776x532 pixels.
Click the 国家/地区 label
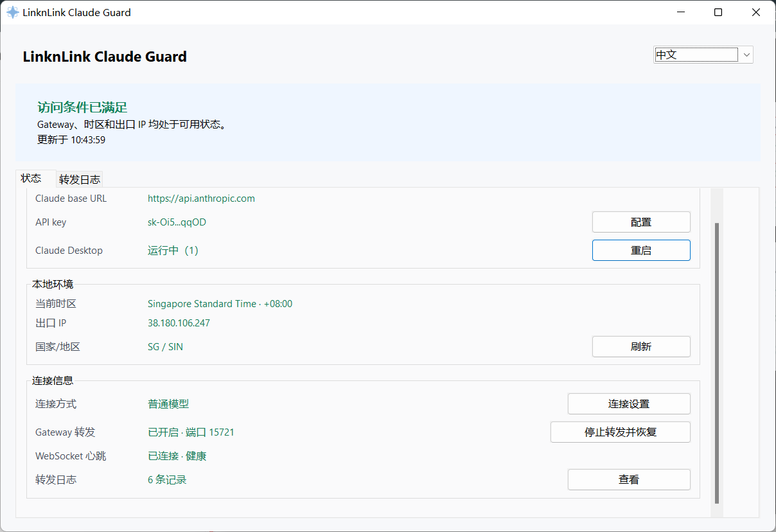click(58, 347)
